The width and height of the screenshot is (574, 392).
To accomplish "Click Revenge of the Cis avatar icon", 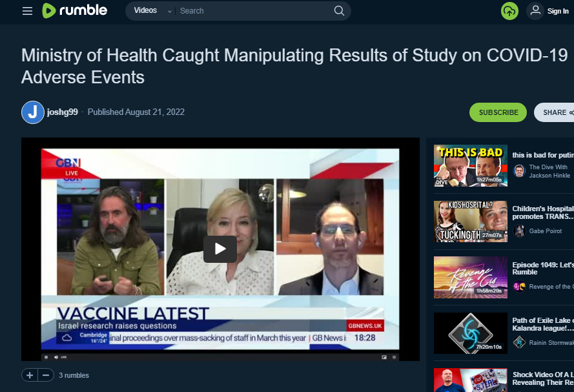I will pos(519,287).
